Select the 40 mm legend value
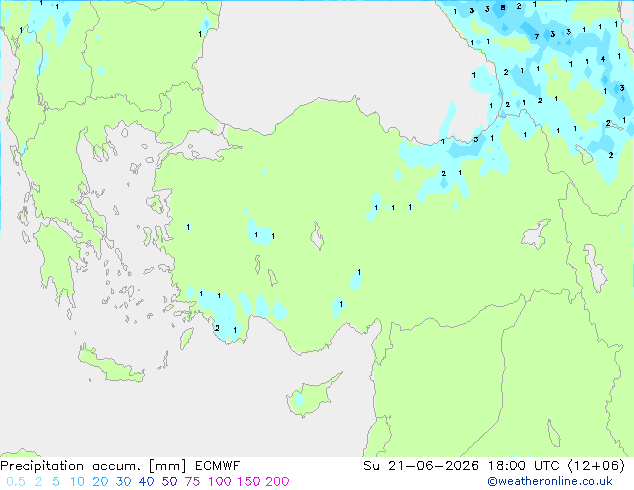 point(146,482)
